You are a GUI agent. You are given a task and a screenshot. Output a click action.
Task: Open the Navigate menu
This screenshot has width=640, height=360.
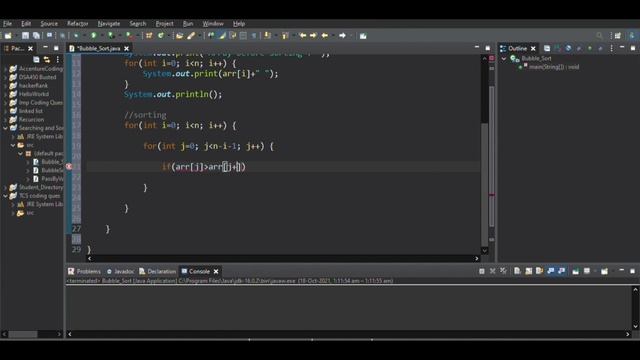[x=109, y=24]
